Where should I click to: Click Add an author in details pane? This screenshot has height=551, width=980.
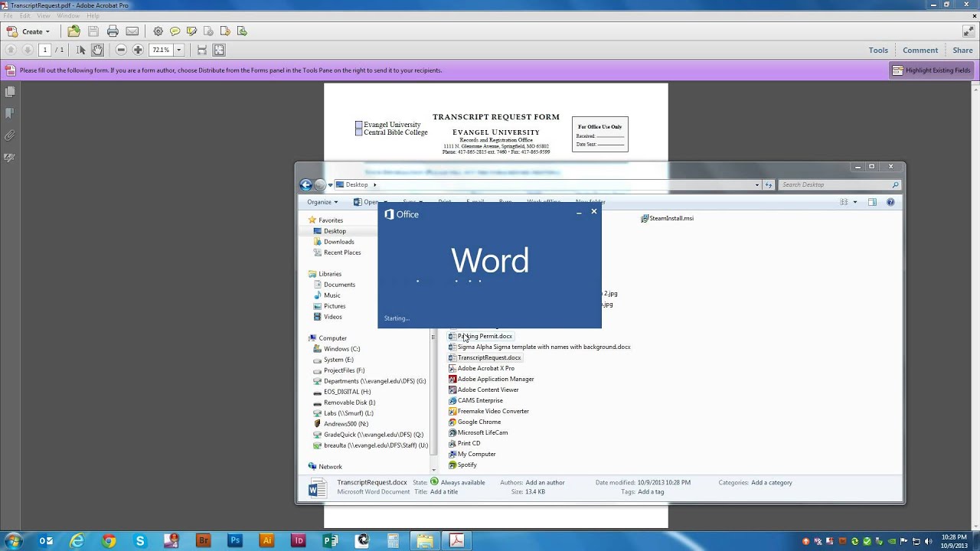[x=545, y=483]
